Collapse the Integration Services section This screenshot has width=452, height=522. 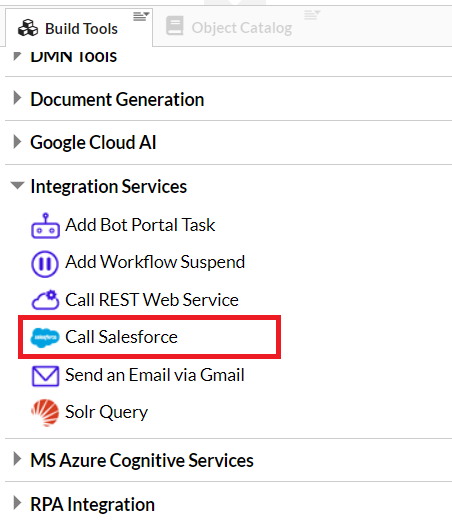[x=17, y=185]
